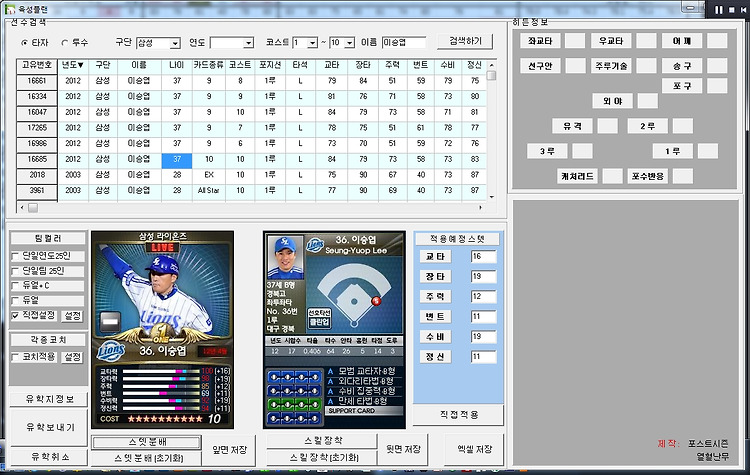Viewport: 750px width, 475px height.
Task: Tick the 듀얼 checkbox
Action: [x=16, y=301]
